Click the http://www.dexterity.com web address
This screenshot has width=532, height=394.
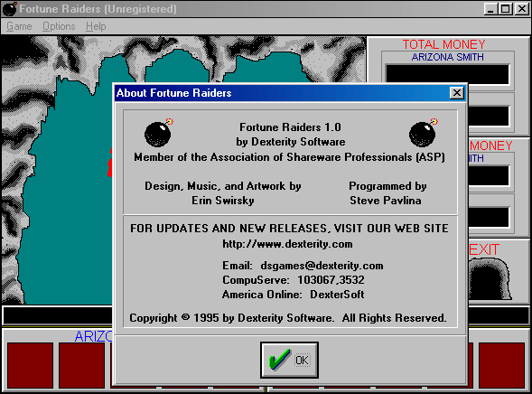[x=287, y=244]
